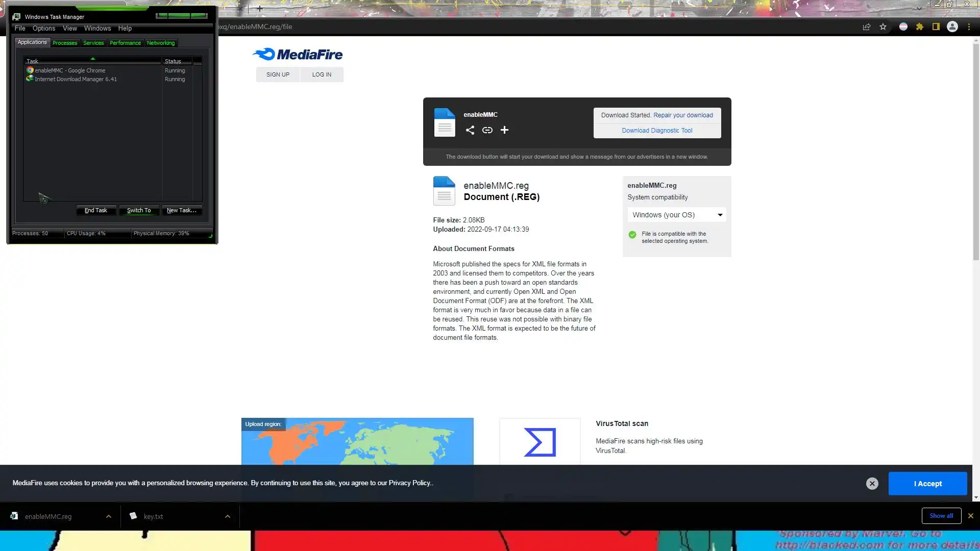Click the copy link icon
Screen dimensions: 980x551
(487, 130)
